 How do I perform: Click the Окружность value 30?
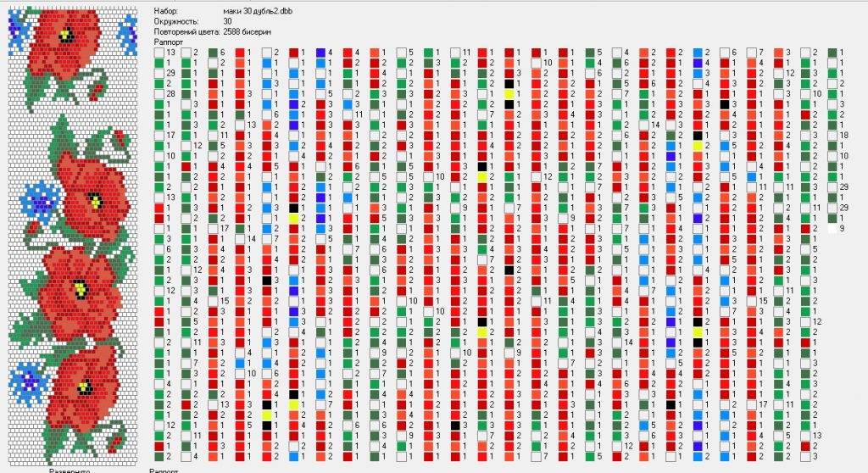click(227, 20)
